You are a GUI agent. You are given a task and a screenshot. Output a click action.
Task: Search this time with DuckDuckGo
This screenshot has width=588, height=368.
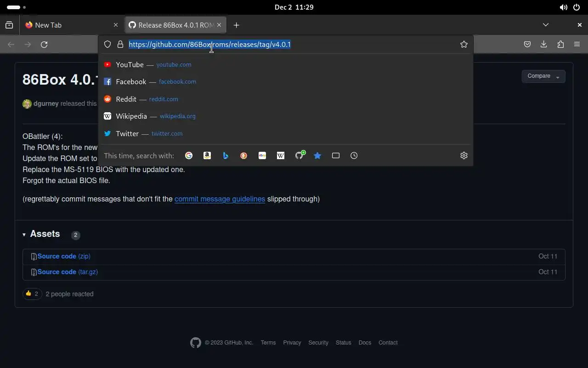coord(244,155)
